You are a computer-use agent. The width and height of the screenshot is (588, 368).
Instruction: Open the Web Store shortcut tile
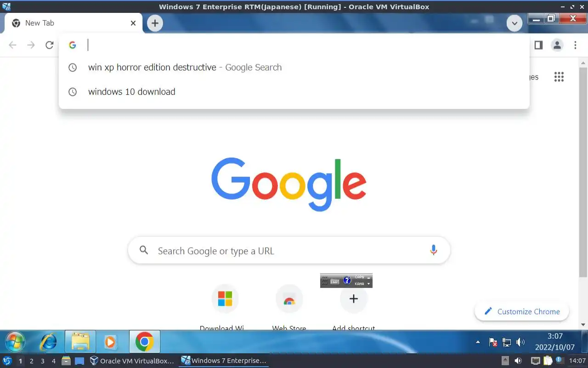289,299
